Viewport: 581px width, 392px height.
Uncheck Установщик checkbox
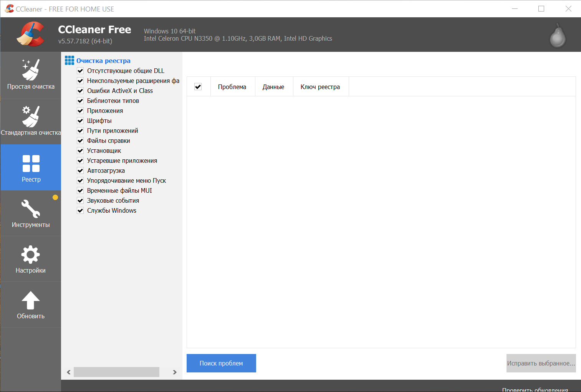point(80,151)
